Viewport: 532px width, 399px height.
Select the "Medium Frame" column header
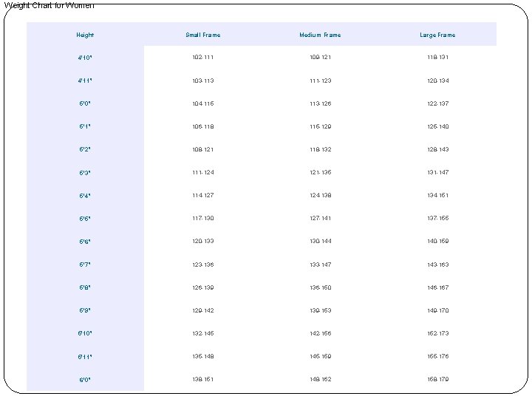click(x=320, y=35)
